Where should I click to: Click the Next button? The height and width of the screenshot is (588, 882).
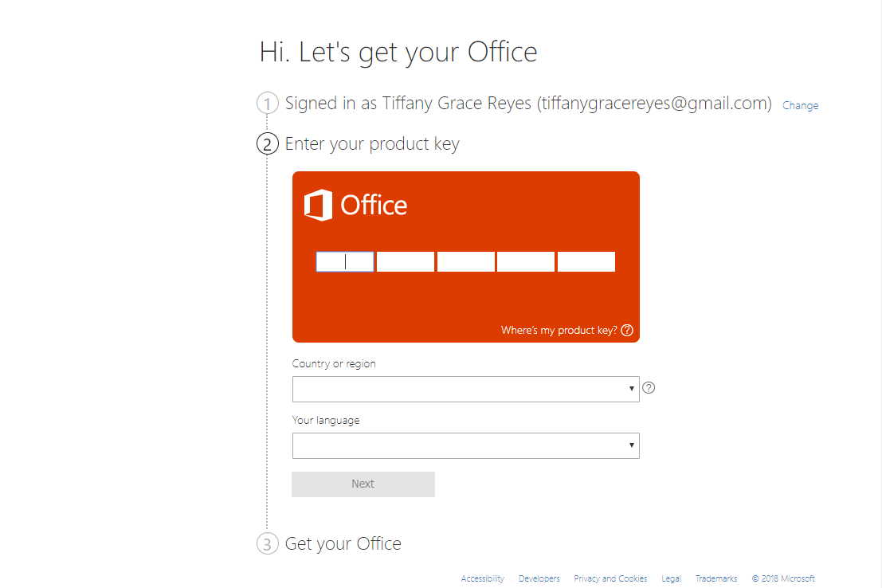click(363, 484)
